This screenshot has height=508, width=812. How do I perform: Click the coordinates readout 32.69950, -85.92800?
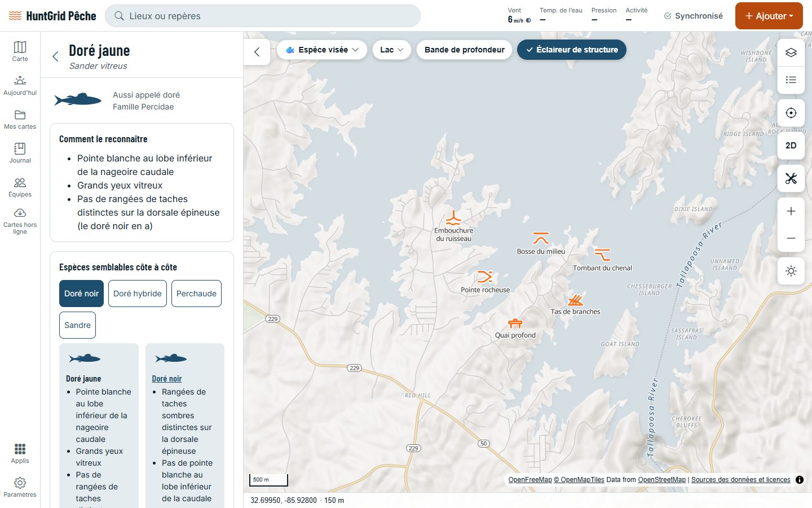pyautogui.click(x=284, y=500)
